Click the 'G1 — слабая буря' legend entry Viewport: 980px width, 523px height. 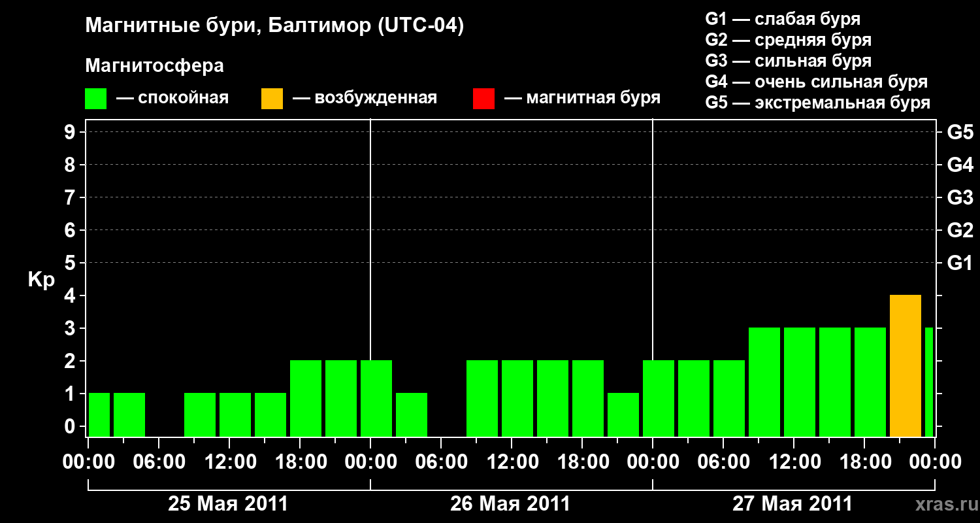[x=783, y=19]
